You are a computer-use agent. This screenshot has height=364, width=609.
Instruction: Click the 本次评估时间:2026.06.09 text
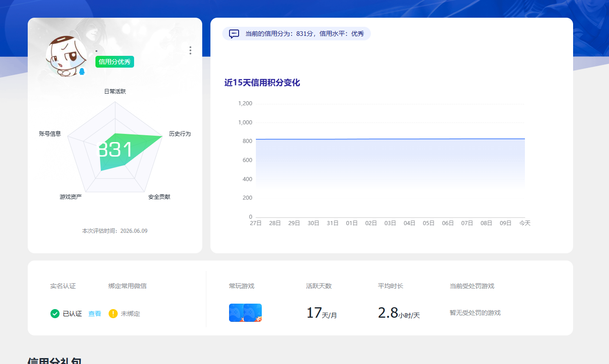tap(115, 231)
